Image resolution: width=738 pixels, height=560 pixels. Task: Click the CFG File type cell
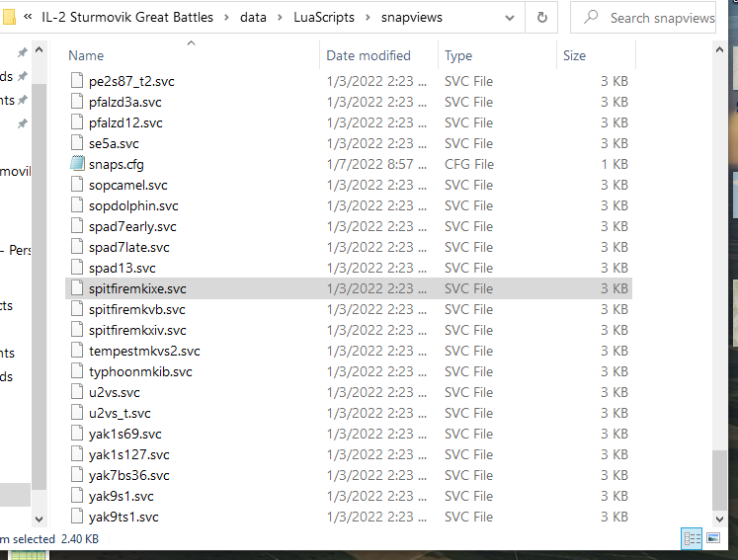tap(469, 164)
